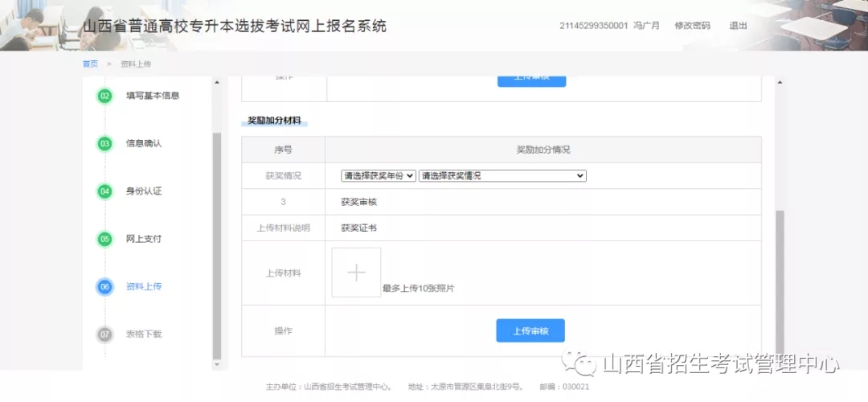This screenshot has width=868, height=402.
Task: Click the main panel scrollbar up arrow
Action: click(x=780, y=83)
